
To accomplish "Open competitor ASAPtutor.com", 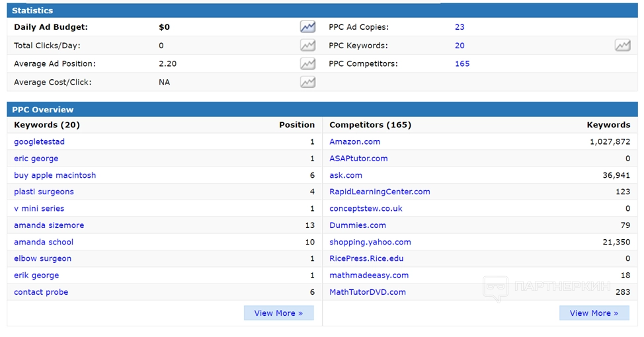I will tap(358, 159).
